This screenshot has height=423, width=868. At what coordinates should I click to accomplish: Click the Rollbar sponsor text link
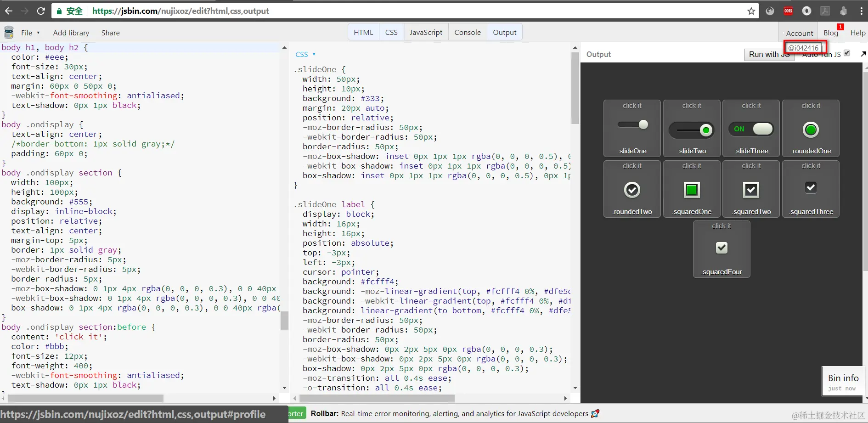click(449, 413)
